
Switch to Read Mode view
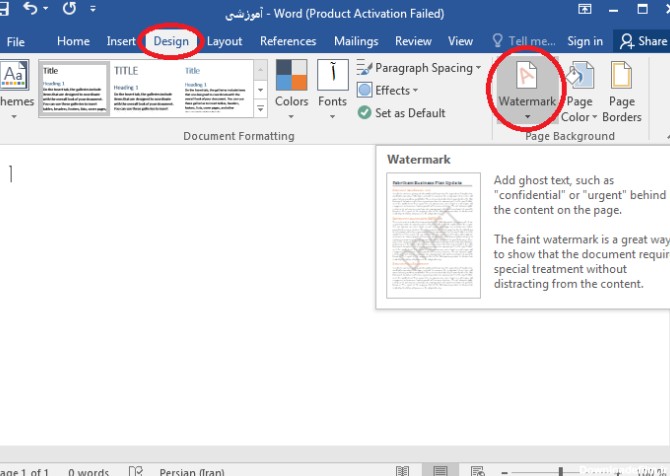point(402,470)
